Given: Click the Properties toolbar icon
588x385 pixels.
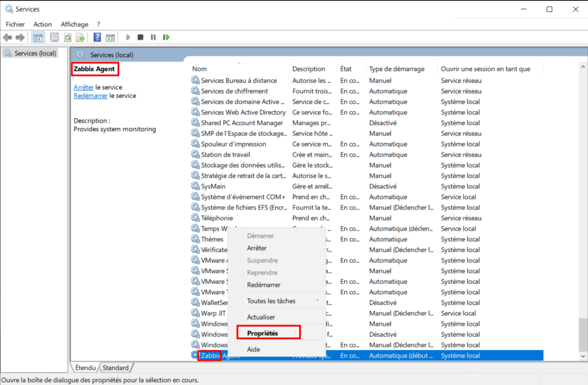Looking at the screenshot, I should point(54,37).
